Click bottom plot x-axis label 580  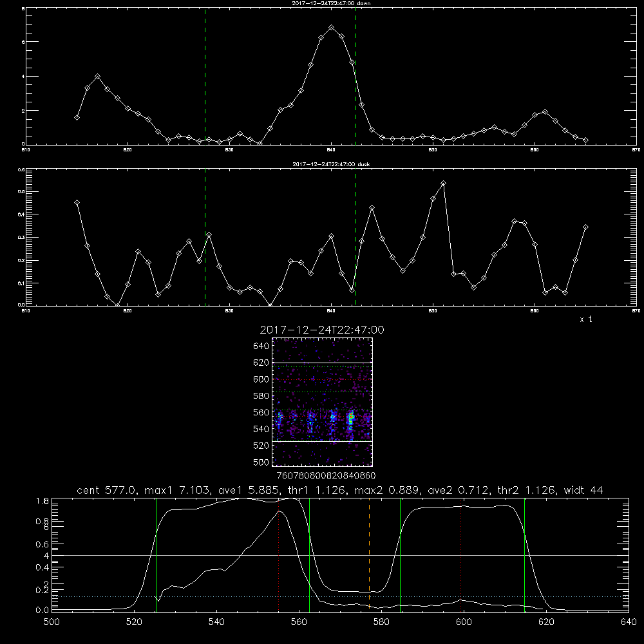click(x=381, y=622)
